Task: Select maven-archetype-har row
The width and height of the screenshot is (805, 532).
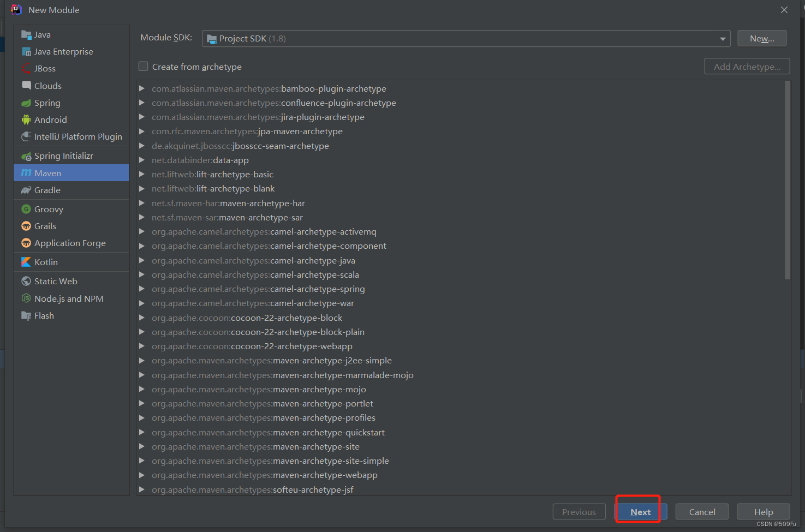Action: pos(460,203)
